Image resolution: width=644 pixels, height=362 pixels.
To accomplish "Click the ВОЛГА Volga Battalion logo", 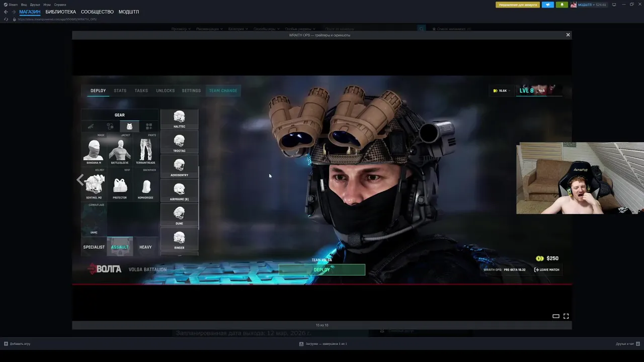I will [105, 269].
